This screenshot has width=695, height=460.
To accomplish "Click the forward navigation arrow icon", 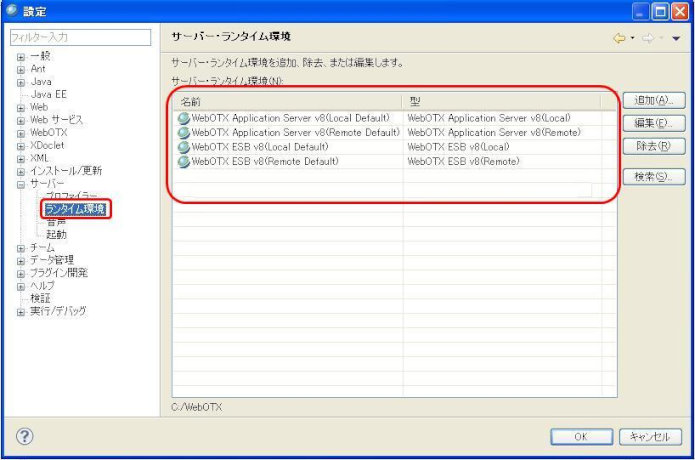I will pos(648,38).
